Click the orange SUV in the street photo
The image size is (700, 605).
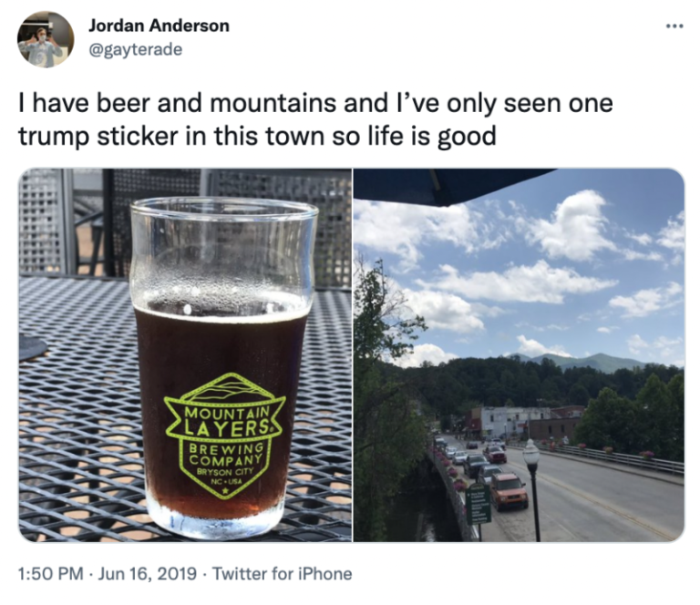[x=509, y=491]
